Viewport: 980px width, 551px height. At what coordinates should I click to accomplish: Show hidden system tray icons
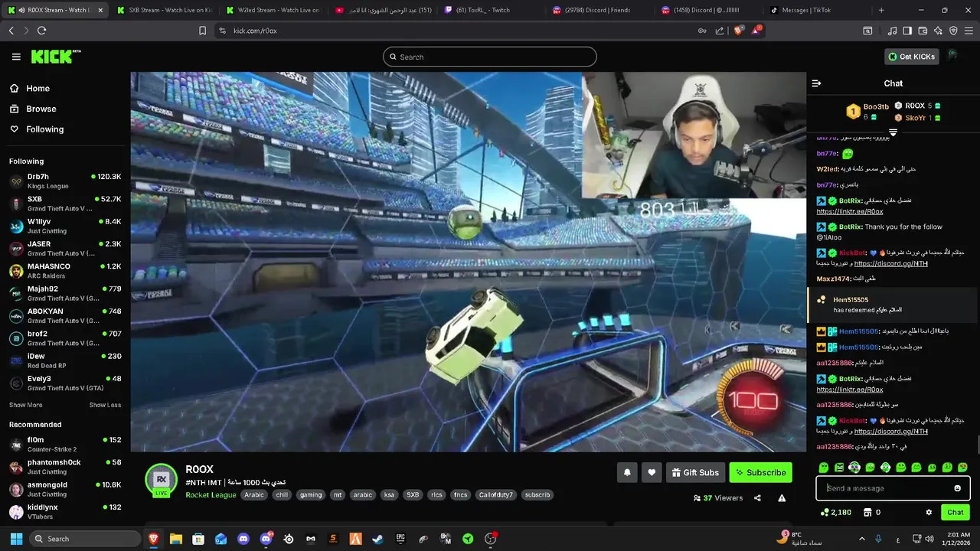[x=861, y=539]
